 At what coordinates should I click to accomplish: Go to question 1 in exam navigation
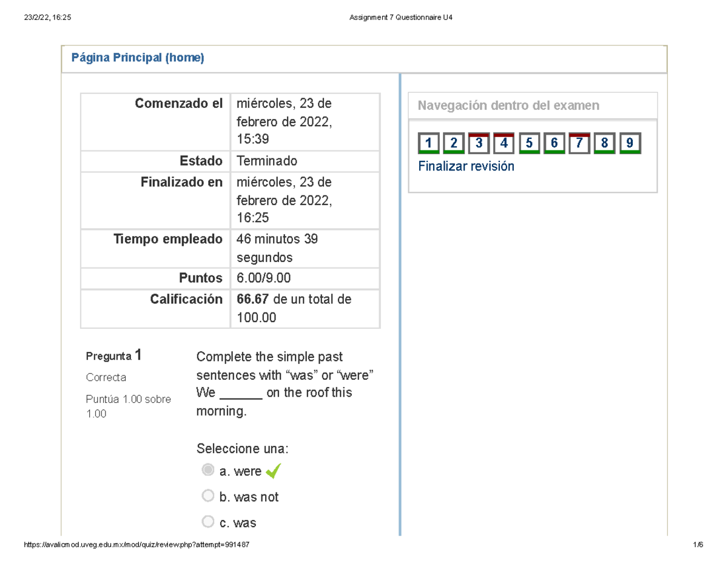(x=428, y=143)
